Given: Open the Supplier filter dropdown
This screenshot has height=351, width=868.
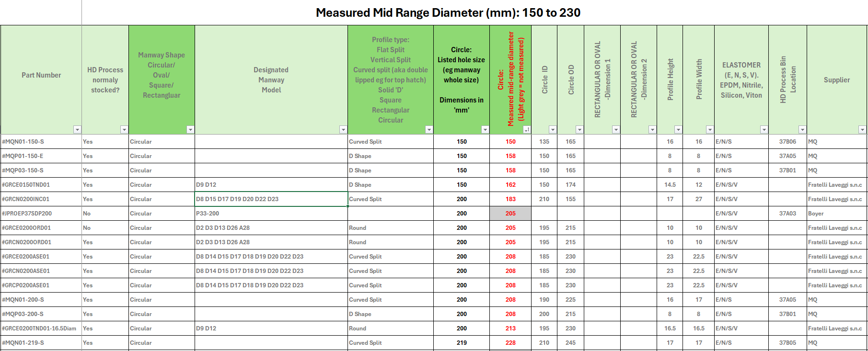Looking at the screenshot, I should [x=862, y=130].
